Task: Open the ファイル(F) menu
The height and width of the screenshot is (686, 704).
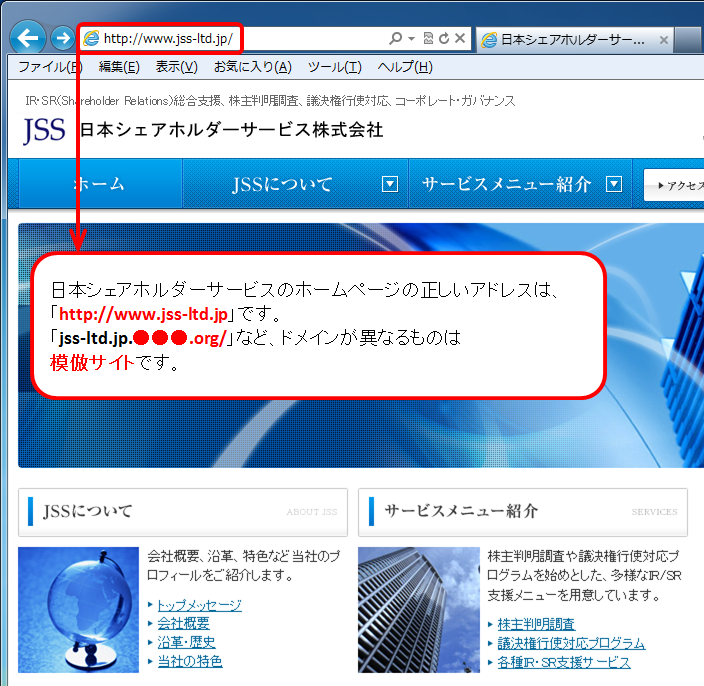Action: pyautogui.click(x=50, y=67)
